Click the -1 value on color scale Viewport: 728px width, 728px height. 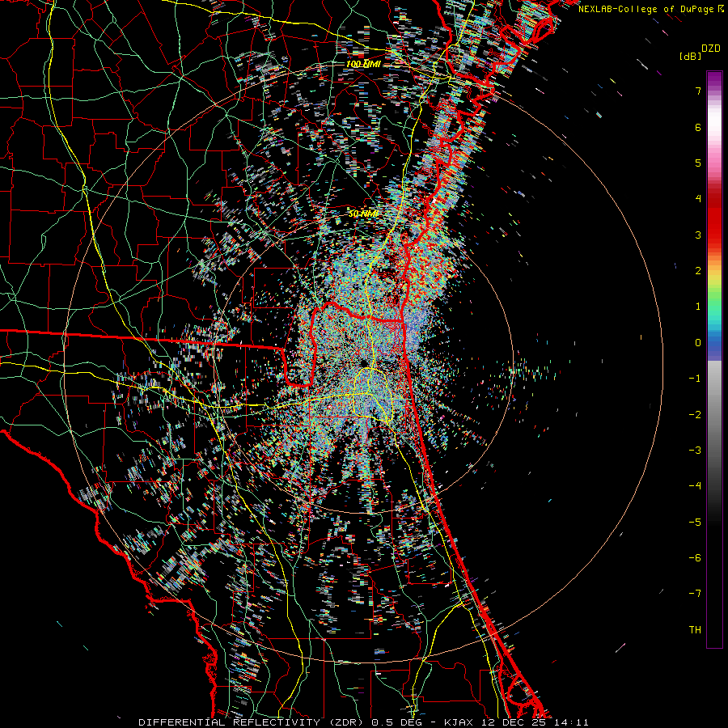[695, 379]
